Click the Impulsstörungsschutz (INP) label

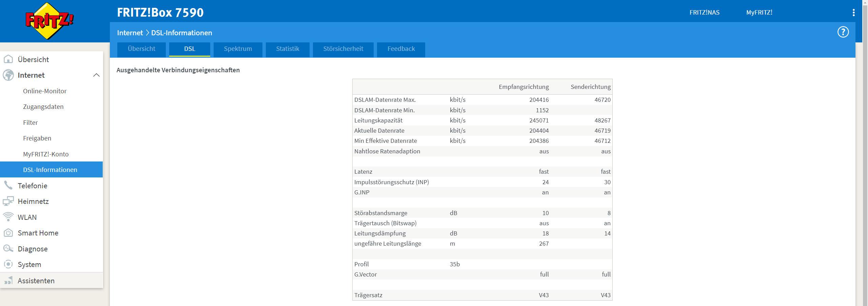pos(392,182)
